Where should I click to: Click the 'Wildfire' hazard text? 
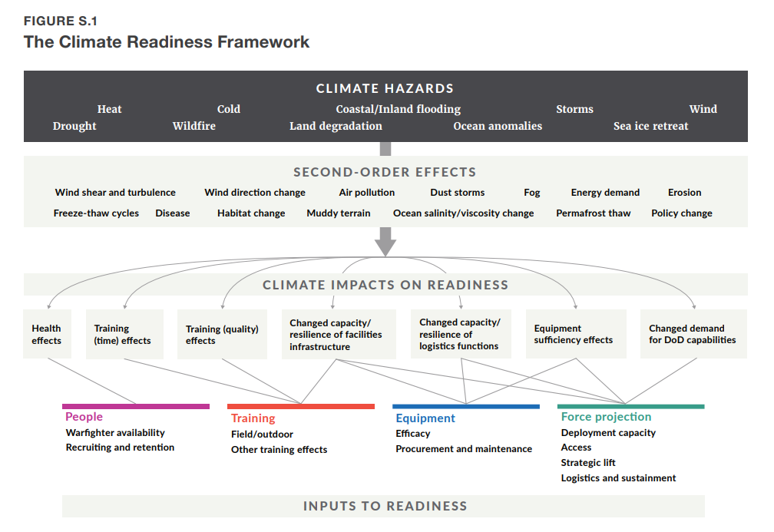coord(194,126)
